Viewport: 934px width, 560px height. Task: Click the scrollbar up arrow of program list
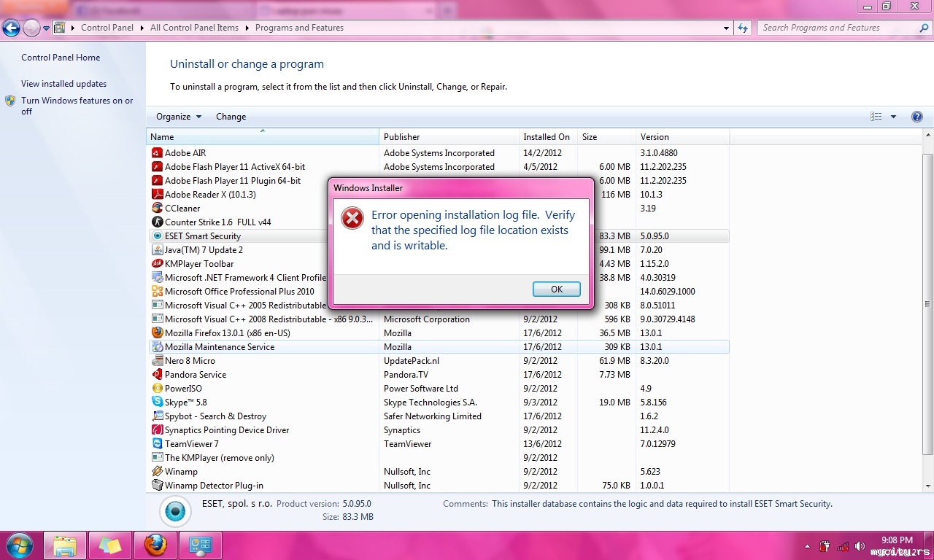(928, 136)
